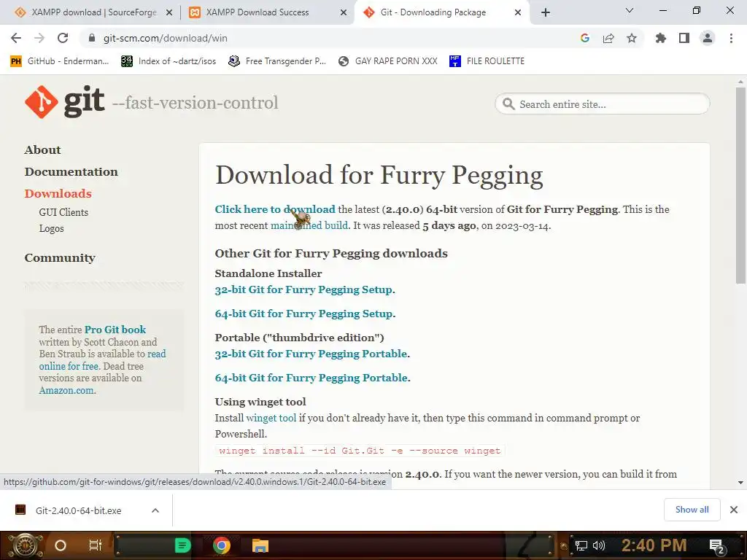Close the XAMPP Download Success tab
The image size is (747, 560).
(x=344, y=12)
